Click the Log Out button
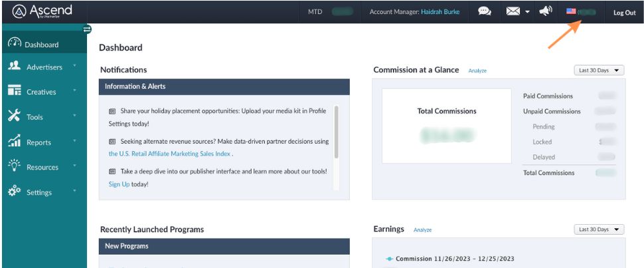 pos(624,13)
